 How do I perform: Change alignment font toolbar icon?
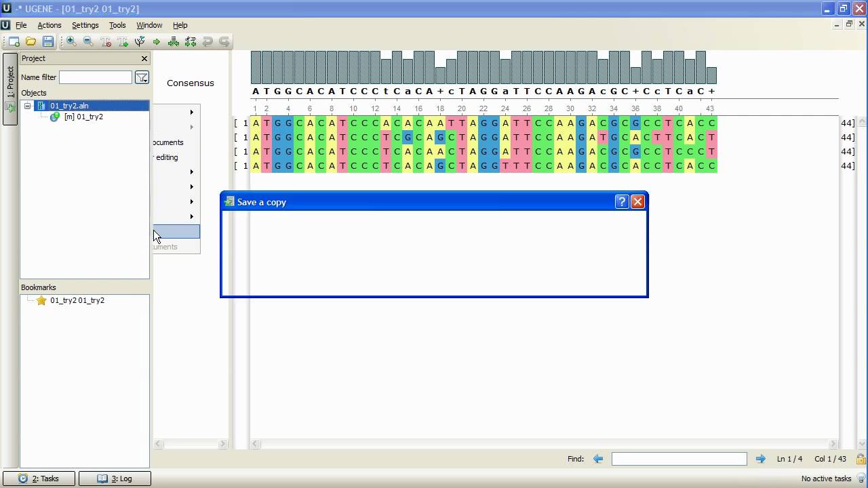123,41
